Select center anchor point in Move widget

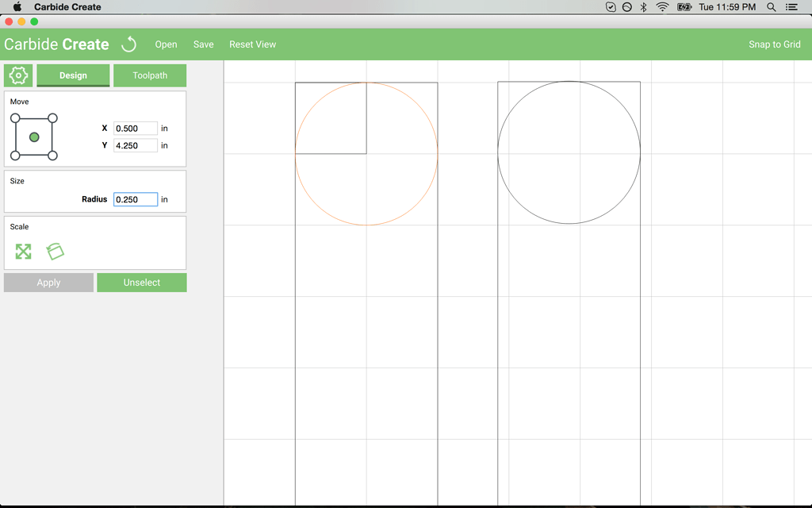tap(34, 137)
